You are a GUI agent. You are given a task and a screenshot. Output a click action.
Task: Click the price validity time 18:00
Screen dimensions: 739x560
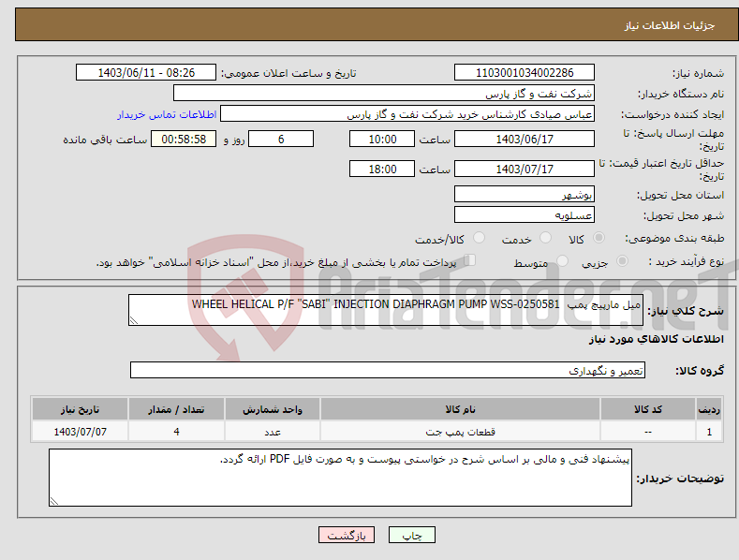[x=382, y=169]
